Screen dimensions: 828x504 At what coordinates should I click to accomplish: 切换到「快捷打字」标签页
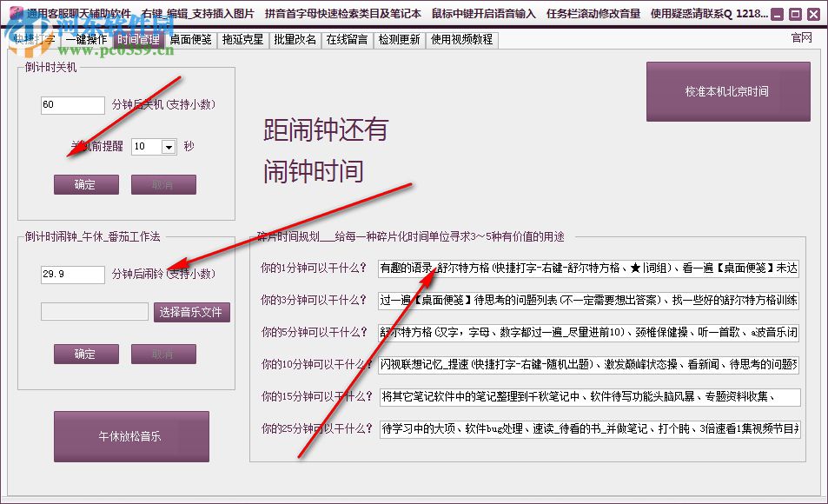[x=36, y=38]
